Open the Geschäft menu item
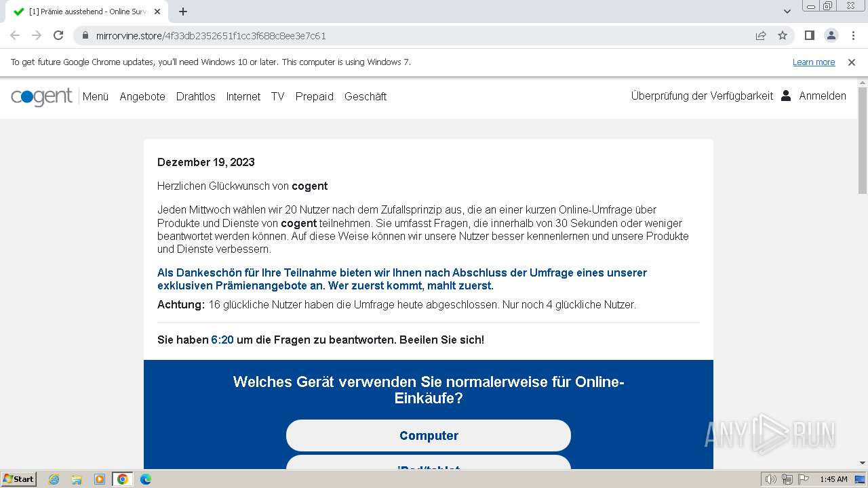 click(x=366, y=96)
